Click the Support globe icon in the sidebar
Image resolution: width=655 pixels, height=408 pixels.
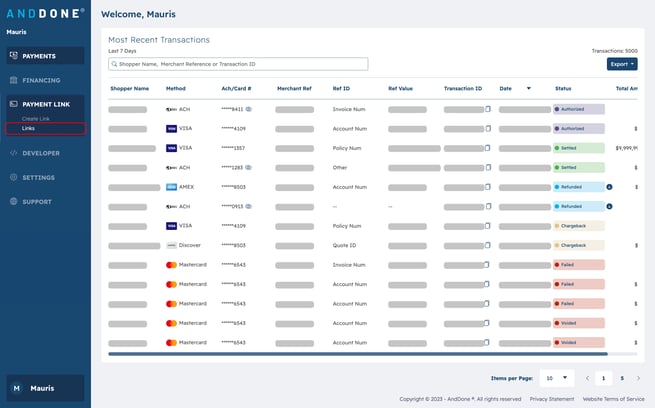[x=13, y=201]
